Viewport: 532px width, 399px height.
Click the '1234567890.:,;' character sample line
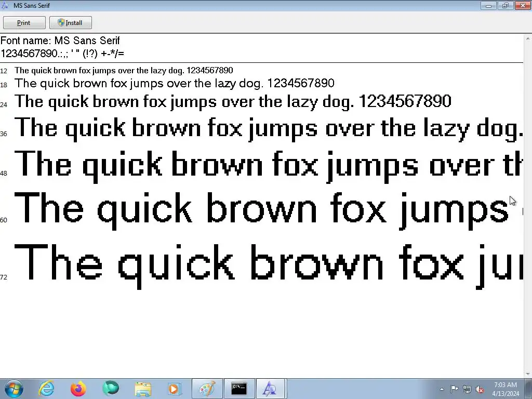(62, 54)
